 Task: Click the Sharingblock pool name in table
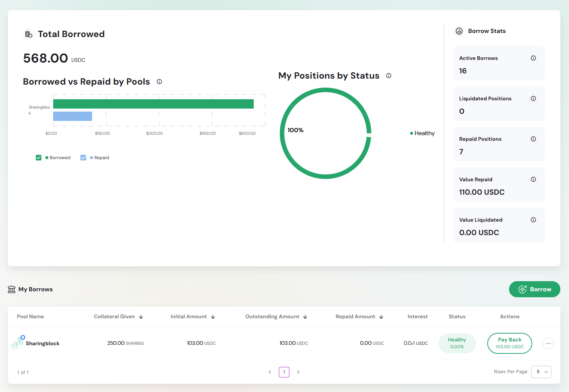click(x=42, y=343)
